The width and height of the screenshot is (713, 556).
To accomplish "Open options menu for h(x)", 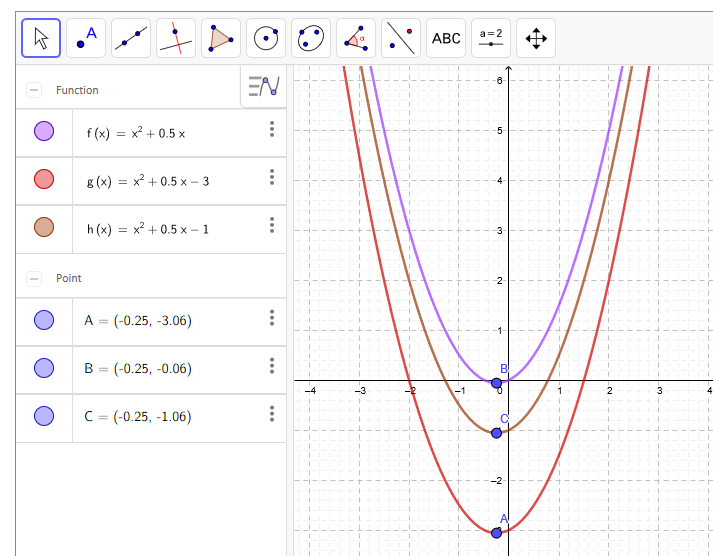I will click(271, 225).
